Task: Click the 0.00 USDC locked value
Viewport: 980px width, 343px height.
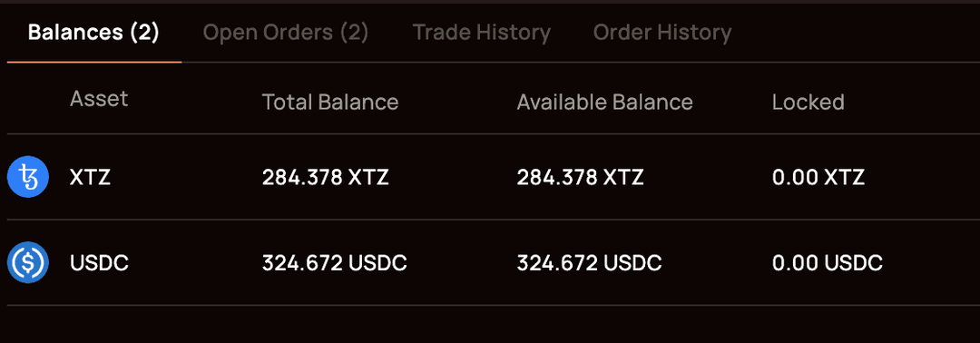Action: pos(828,263)
